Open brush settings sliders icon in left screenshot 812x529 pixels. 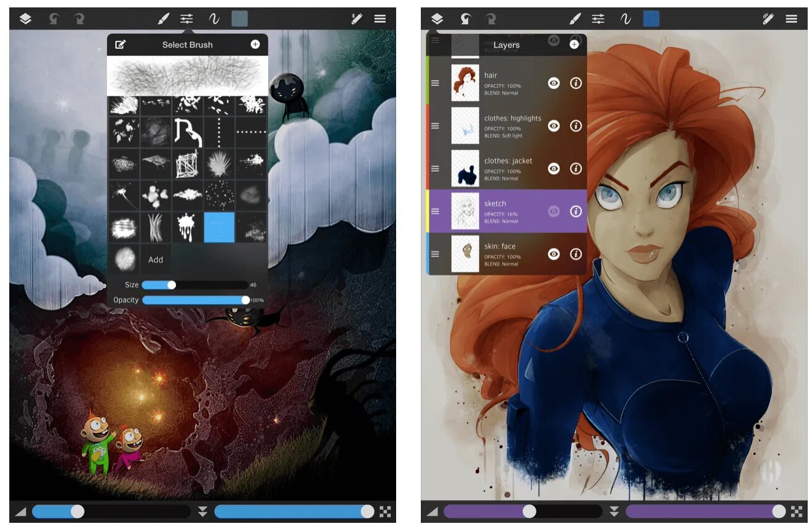tap(187, 19)
